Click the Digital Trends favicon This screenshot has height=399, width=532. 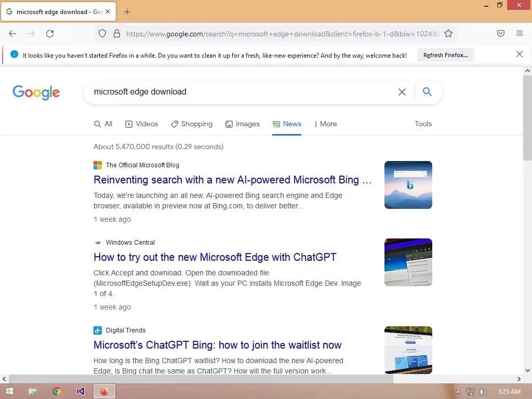tap(98, 330)
